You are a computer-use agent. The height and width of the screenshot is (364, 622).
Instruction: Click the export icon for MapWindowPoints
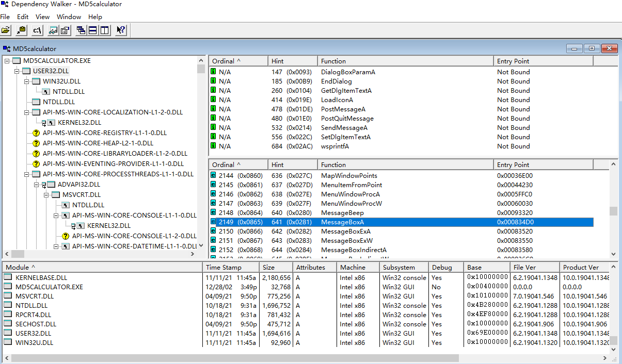(x=213, y=175)
